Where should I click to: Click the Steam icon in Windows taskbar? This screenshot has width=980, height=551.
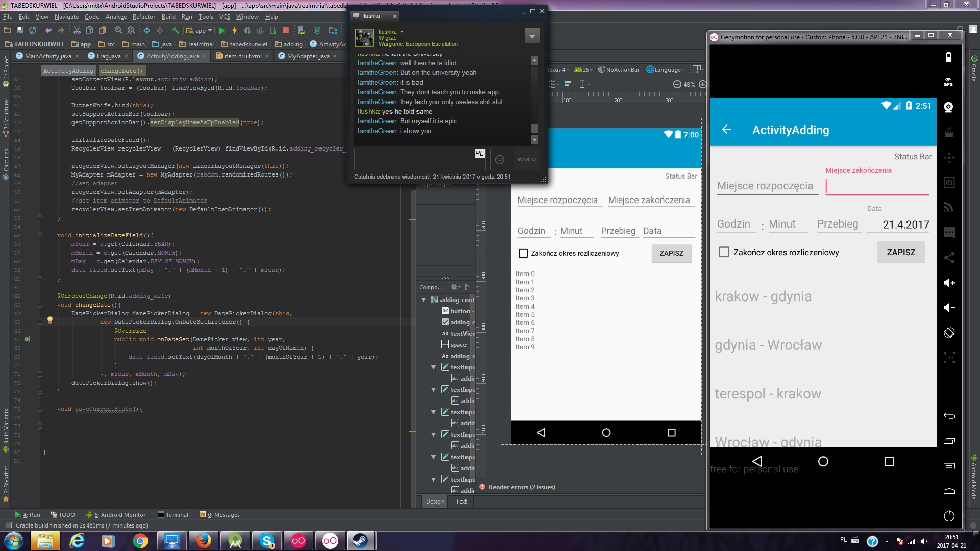click(361, 541)
